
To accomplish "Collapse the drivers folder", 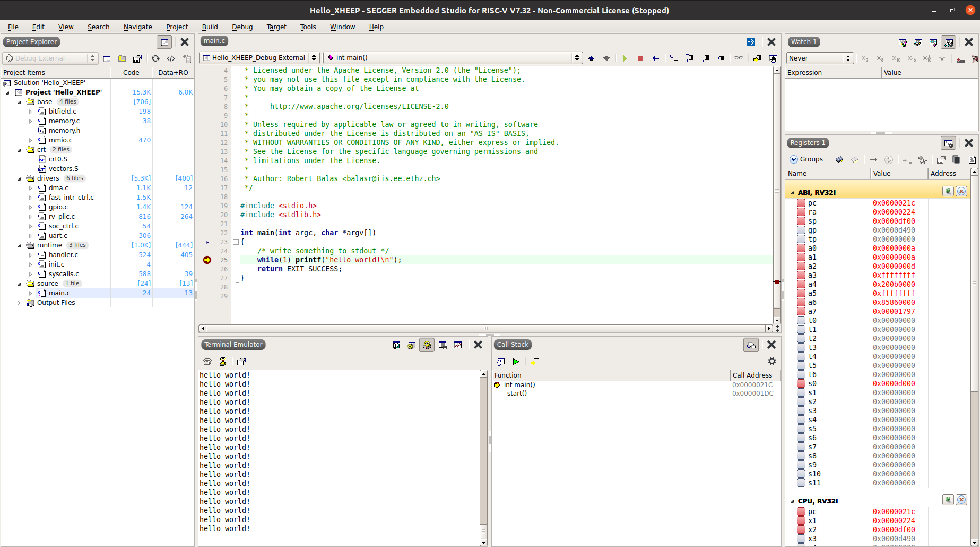I will tap(19, 178).
